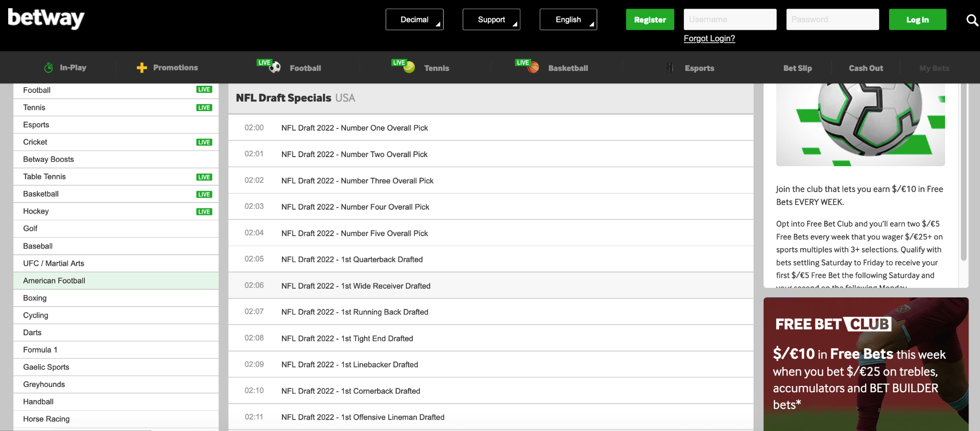Viewport: 980px width, 431px height.
Task: Select Greyhounds in the sidebar
Action: click(x=116, y=385)
